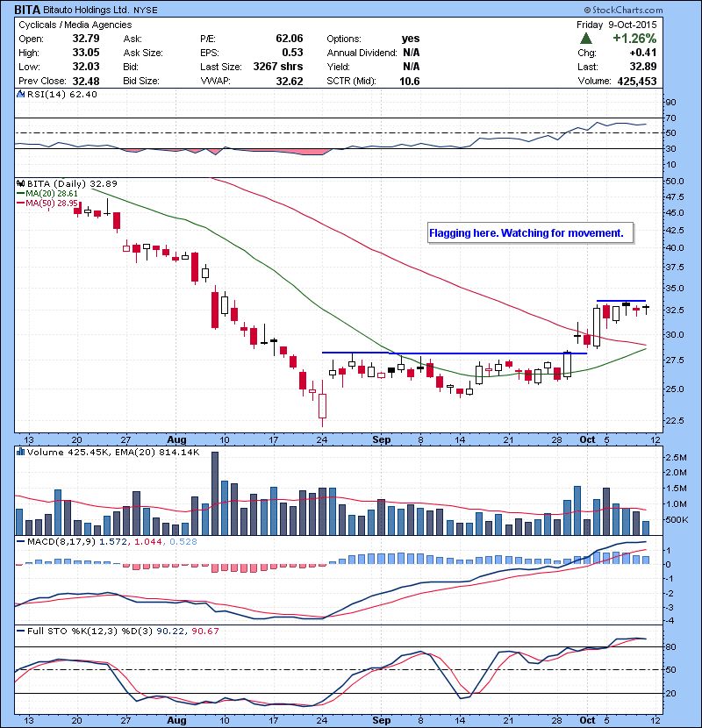Click the Last price 32.89 in header
This screenshot has height=728, width=702.
643,67
